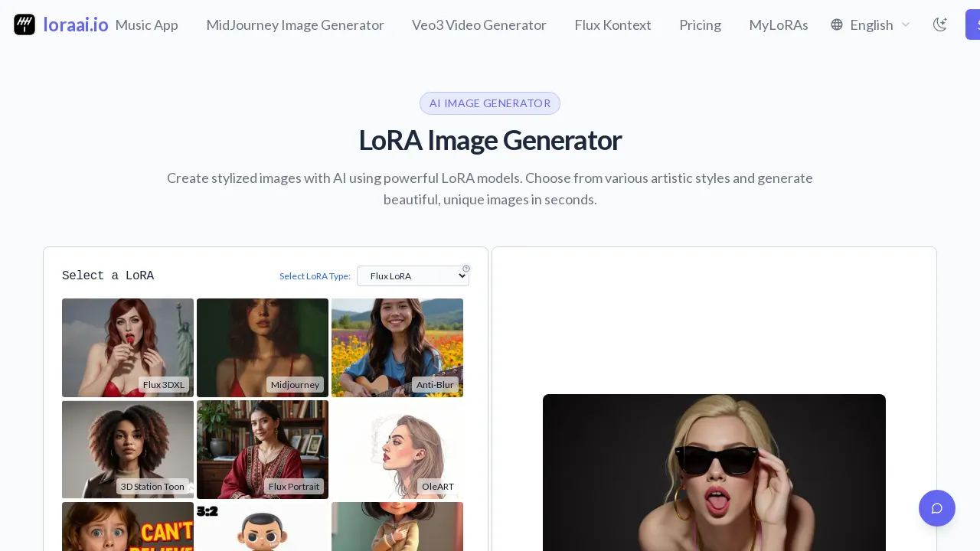
Task: Go to the MyLoRAs page
Action: click(779, 24)
